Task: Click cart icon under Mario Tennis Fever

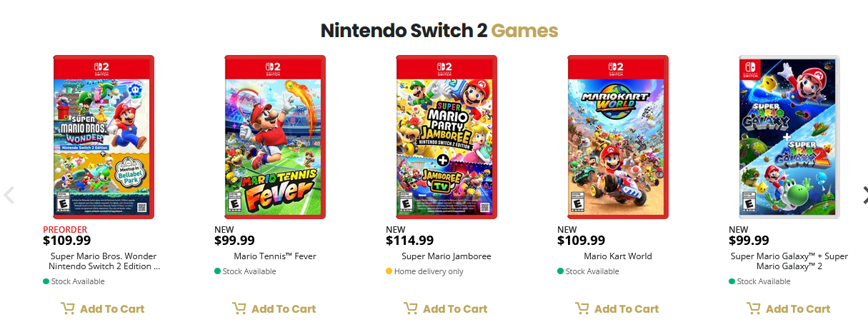Action: coord(239,308)
